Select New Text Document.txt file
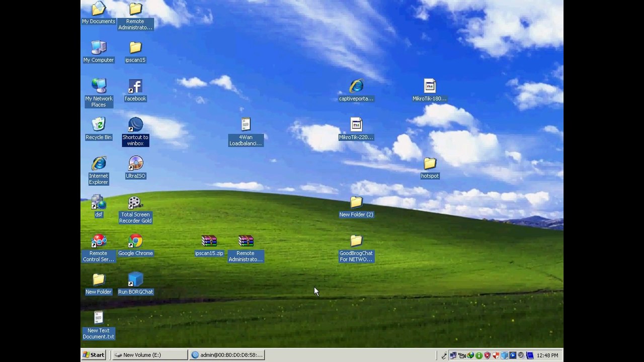The height and width of the screenshot is (362, 644). pyautogui.click(x=99, y=325)
